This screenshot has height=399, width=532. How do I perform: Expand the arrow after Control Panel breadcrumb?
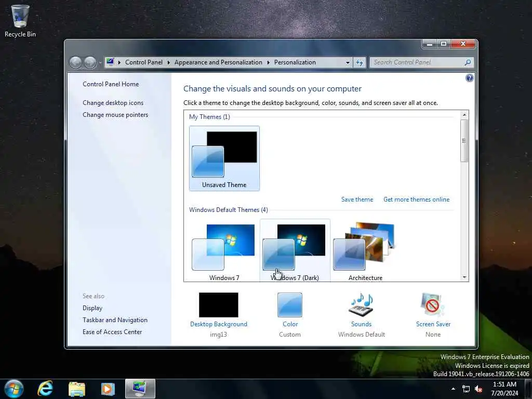168,62
